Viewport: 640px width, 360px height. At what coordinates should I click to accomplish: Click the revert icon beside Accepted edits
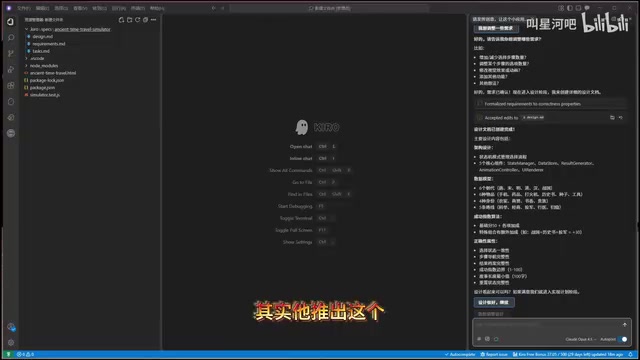[x=620, y=118]
